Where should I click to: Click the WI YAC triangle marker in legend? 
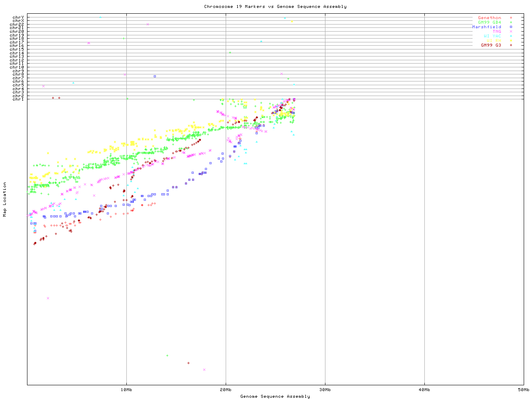click(511, 36)
